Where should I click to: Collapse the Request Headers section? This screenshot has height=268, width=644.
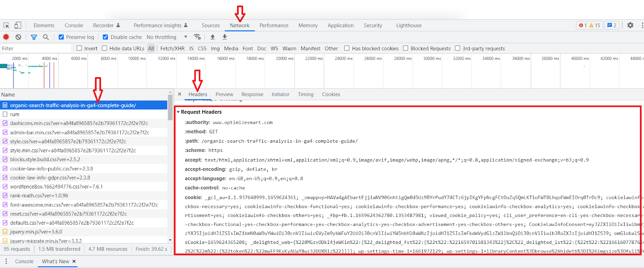pos(178,112)
